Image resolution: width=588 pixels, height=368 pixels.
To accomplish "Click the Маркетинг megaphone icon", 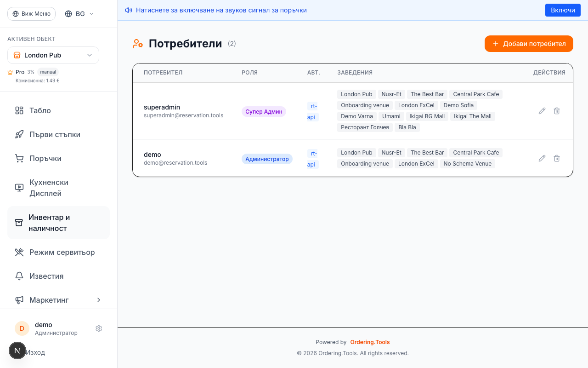I will [x=19, y=300].
